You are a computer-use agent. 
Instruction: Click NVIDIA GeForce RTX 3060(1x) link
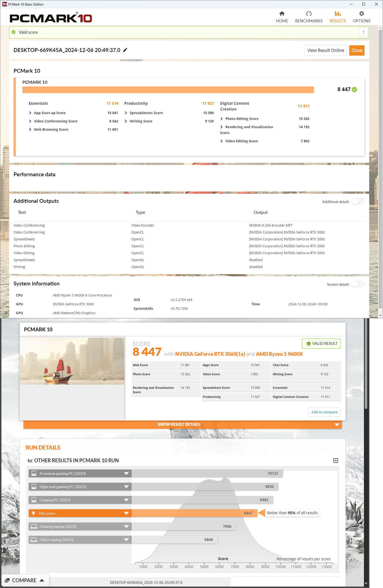(210, 354)
